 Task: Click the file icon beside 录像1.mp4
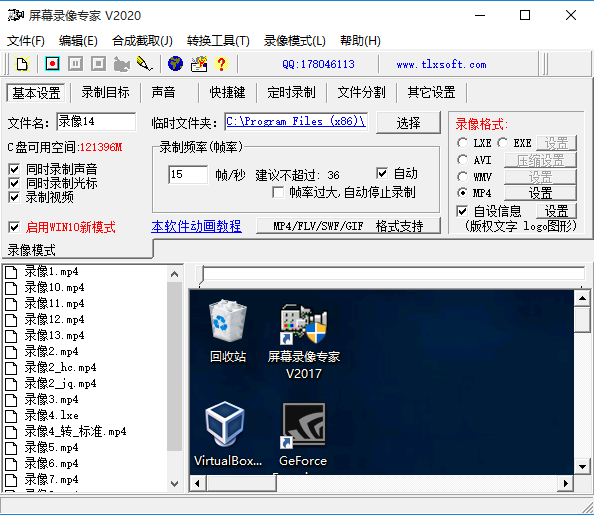(x=11, y=272)
